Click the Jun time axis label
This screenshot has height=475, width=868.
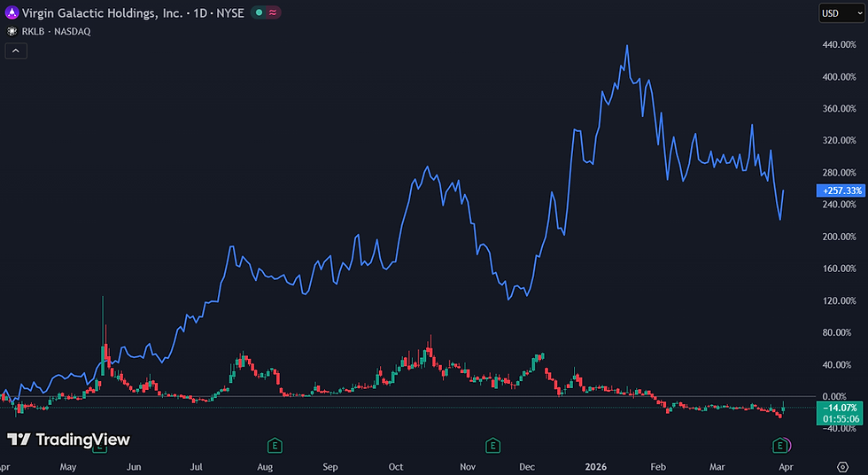pos(134,467)
